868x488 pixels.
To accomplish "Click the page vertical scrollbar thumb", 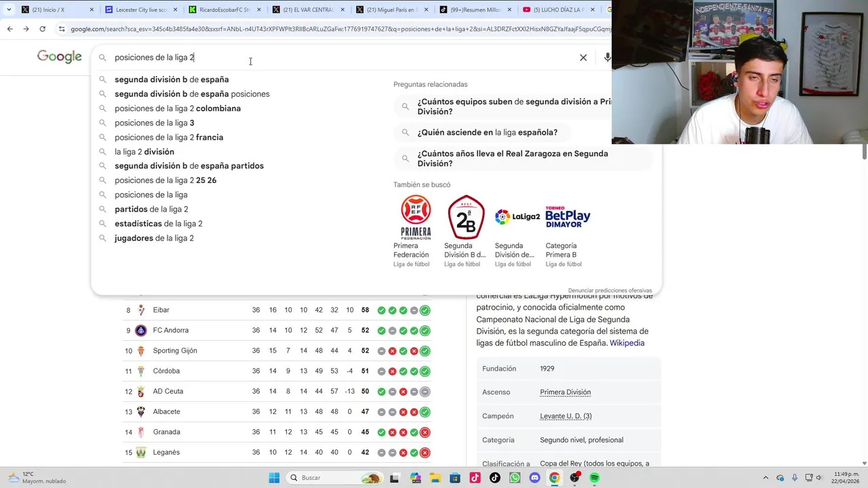I will coord(865,152).
